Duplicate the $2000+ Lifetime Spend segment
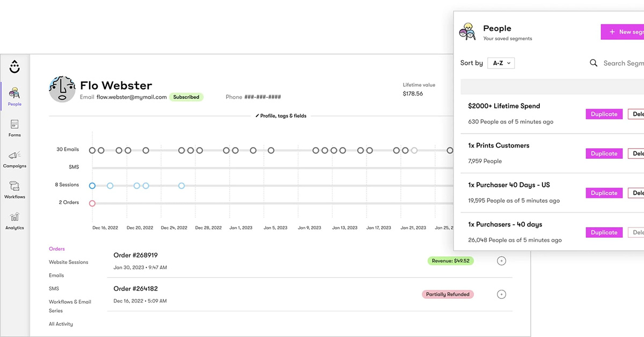 [604, 114]
